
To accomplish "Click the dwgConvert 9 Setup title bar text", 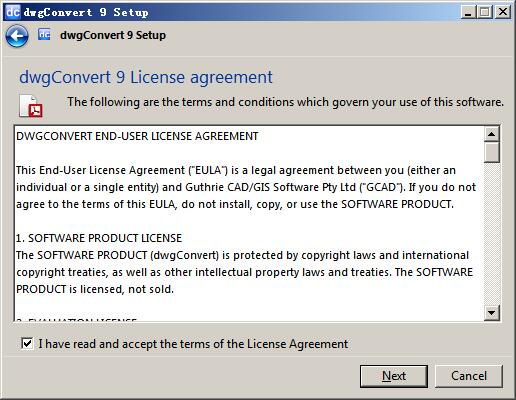I will click(x=86, y=13).
